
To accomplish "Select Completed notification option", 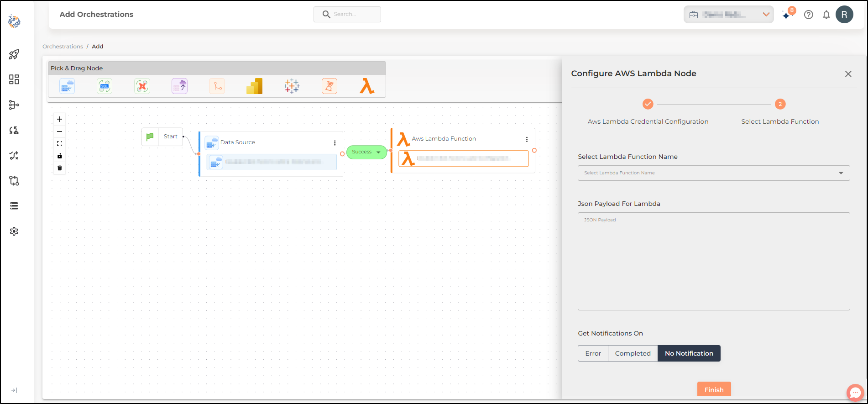I will coord(633,353).
